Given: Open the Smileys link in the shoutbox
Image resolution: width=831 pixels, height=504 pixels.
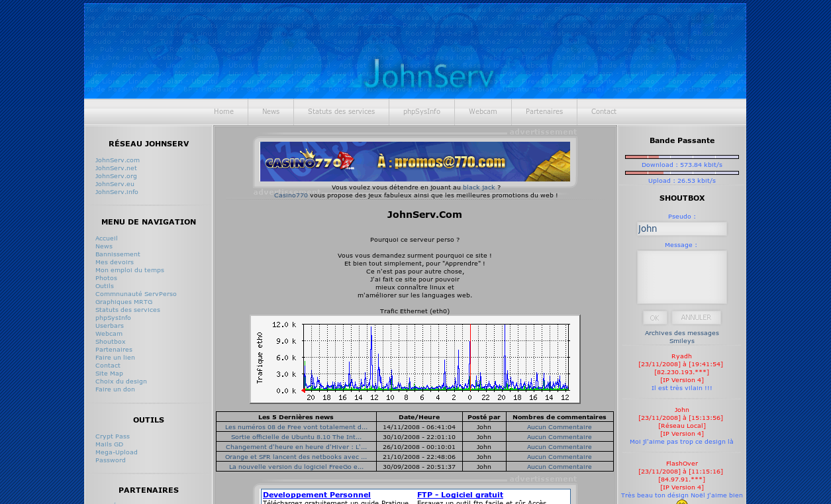Looking at the screenshot, I should pos(682,341).
